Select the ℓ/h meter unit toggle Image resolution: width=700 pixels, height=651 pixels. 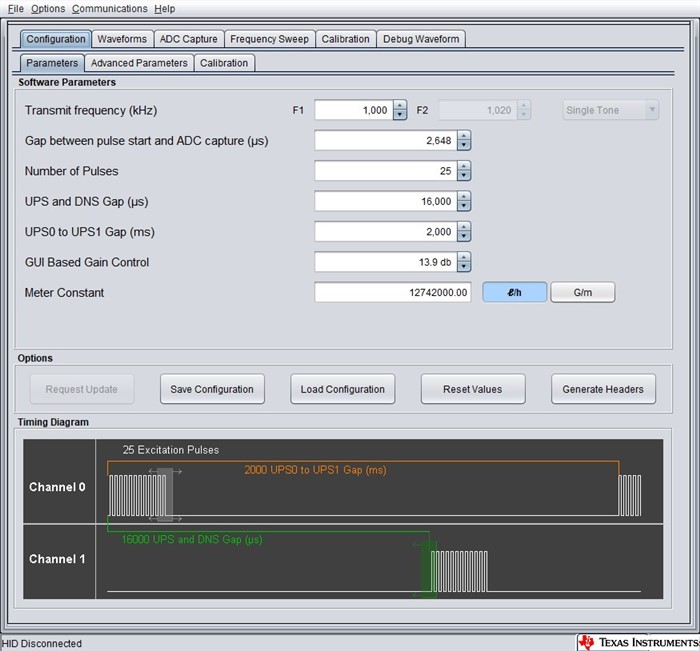514,292
